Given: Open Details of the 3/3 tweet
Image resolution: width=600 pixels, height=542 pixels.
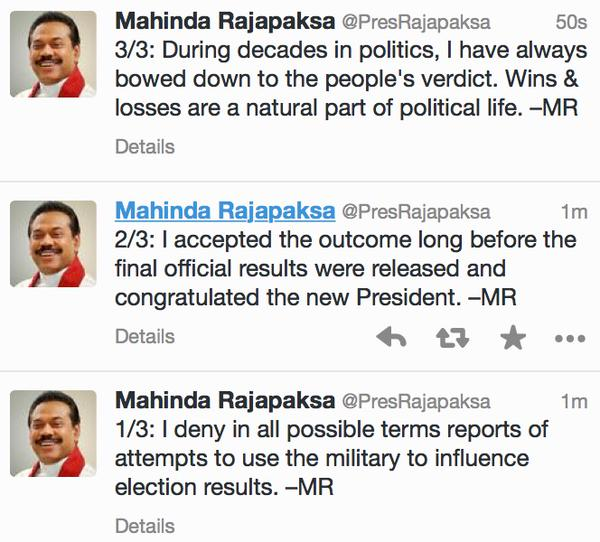Looking at the screenshot, I should (145, 147).
